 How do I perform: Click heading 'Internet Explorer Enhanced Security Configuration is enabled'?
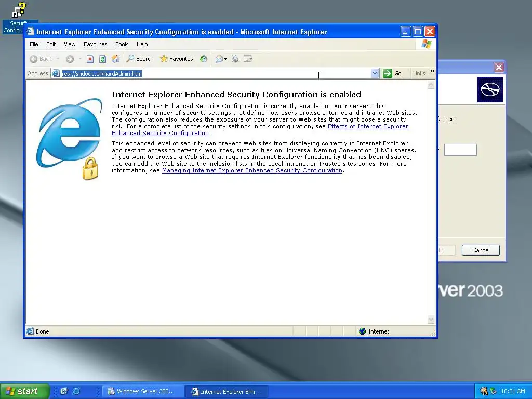click(236, 95)
